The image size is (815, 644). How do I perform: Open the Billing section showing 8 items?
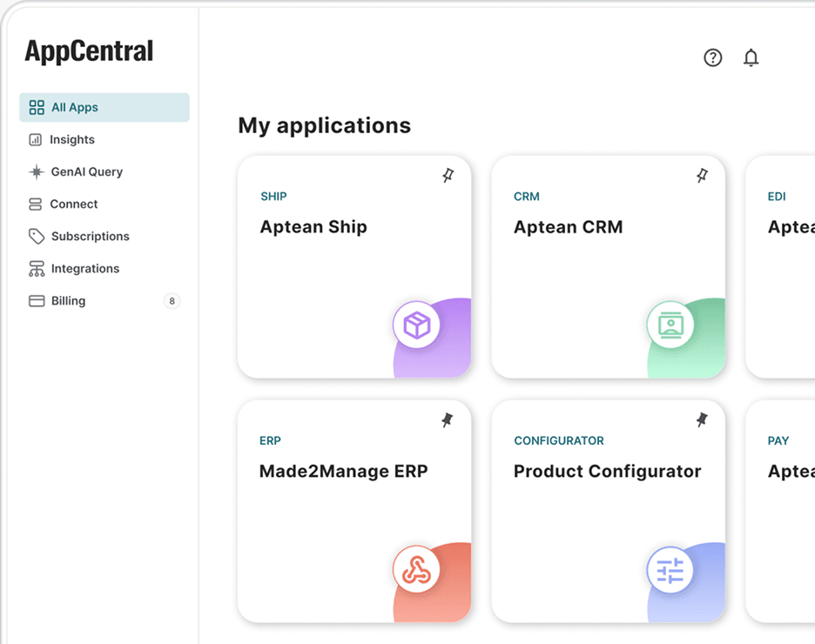(67, 300)
